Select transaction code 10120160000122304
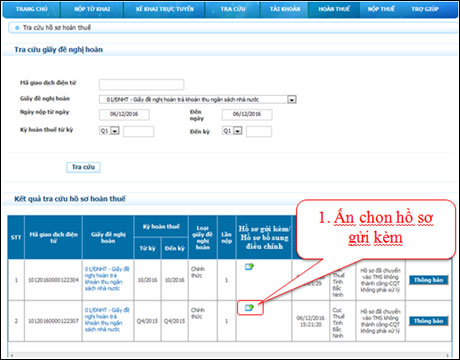Image resolution: width=460 pixels, height=360 pixels. point(53,280)
